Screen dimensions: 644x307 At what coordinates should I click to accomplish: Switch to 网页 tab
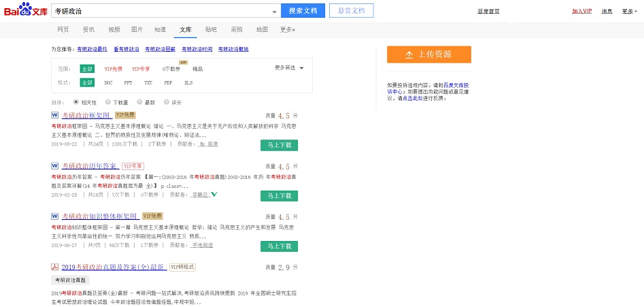click(63, 29)
